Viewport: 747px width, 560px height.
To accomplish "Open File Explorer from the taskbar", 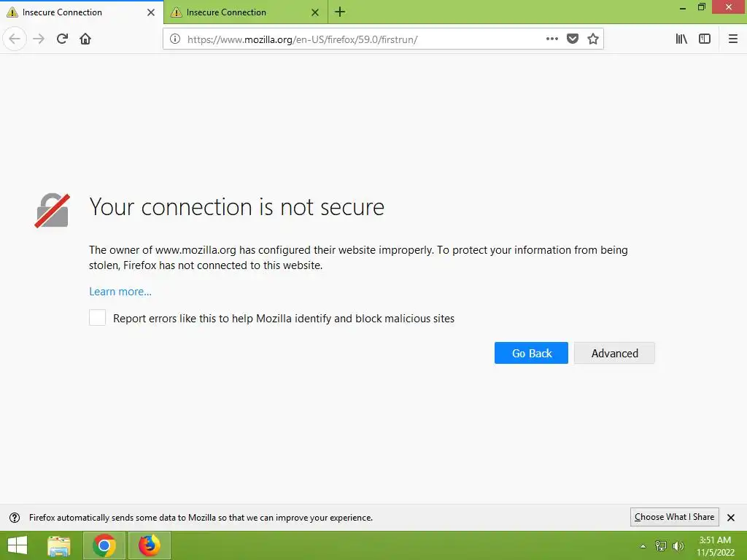I will click(59, 545).
